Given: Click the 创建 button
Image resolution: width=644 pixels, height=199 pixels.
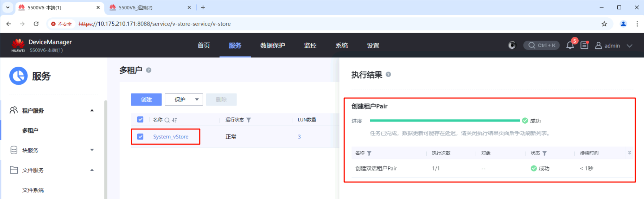Looking at the screenshot, I should (x=146, y=99).
